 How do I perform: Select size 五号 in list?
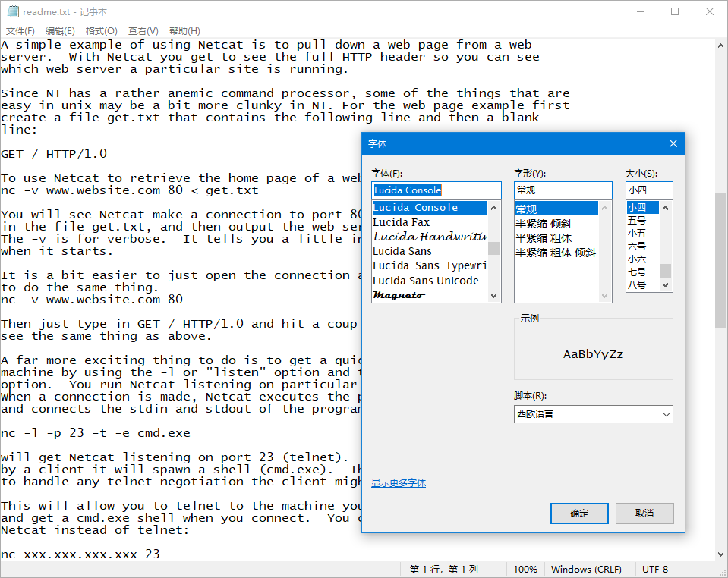pyautogui.click(x=642, y=220)
